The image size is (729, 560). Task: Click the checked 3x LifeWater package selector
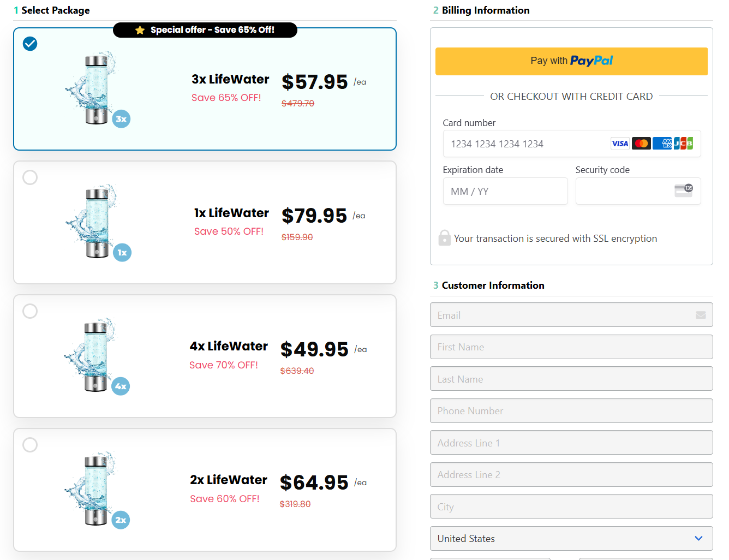tap(30, 44)
